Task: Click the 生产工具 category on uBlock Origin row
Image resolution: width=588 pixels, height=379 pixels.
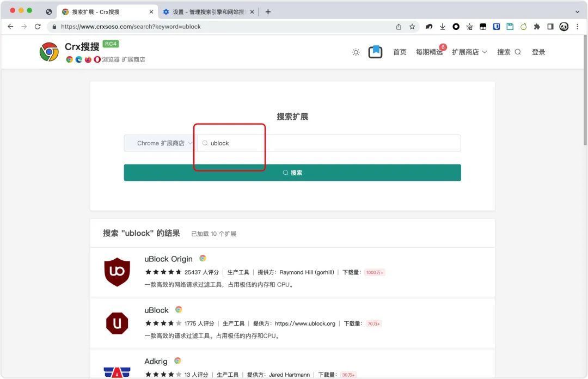Action: pos(238,272)
